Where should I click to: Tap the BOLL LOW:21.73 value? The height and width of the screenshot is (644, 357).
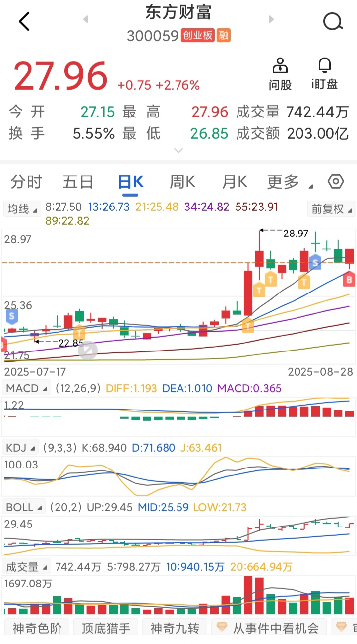pos(220,507)
